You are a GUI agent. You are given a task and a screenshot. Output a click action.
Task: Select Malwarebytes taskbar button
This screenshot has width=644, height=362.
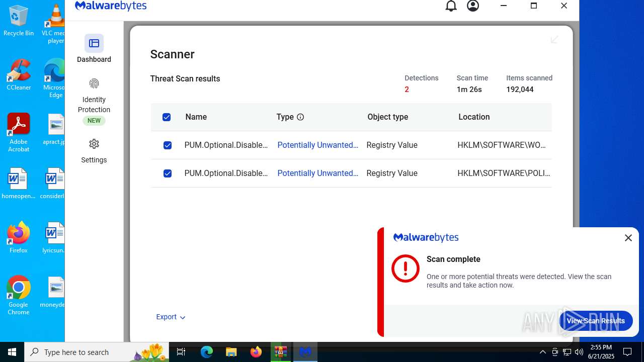pyautogui.click(x=305, y=352)
